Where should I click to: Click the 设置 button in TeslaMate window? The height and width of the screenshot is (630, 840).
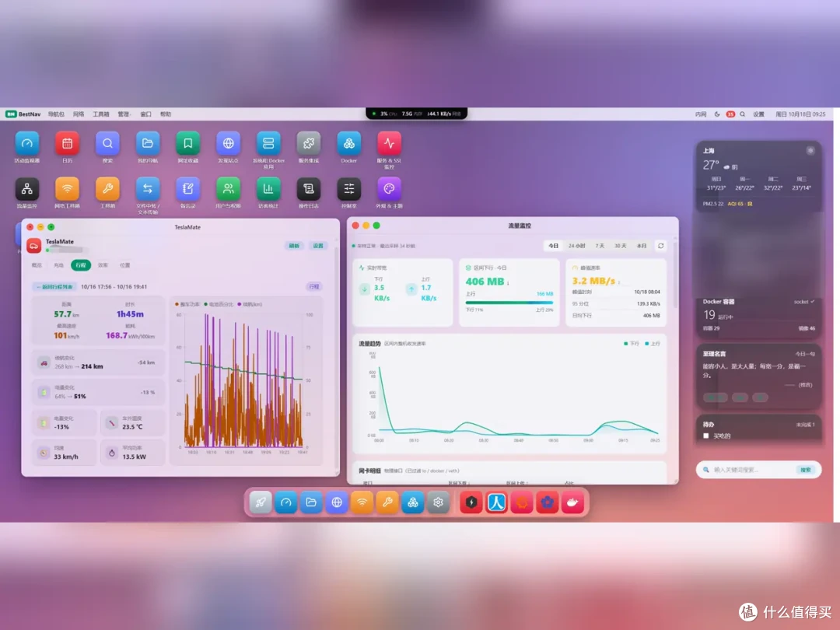click(318, 246)
